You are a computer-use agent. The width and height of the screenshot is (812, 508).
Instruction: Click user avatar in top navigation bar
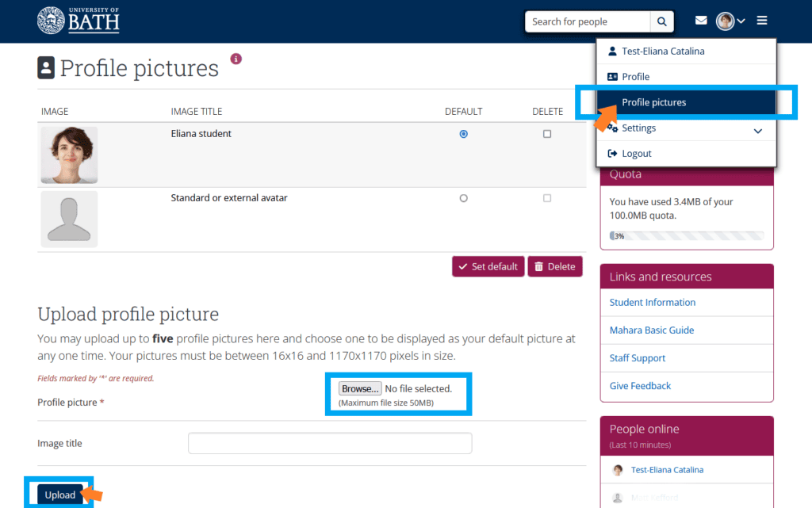[x=725, y=21]
